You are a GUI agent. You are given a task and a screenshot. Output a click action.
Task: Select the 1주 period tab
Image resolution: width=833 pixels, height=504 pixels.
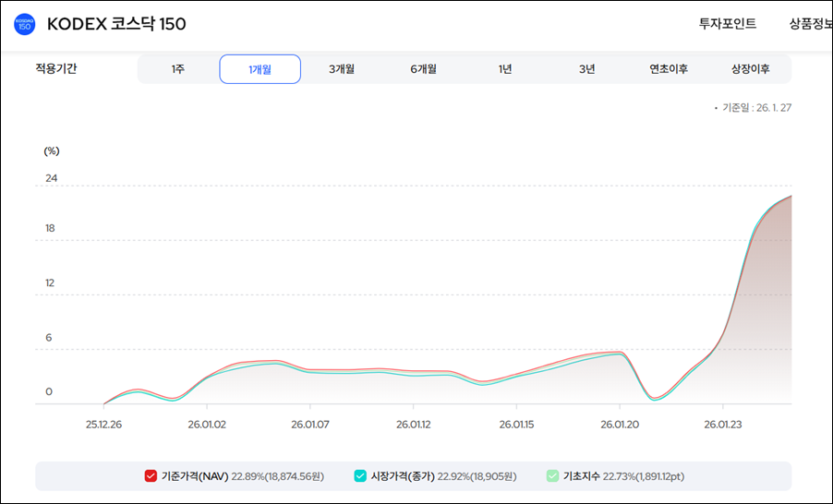pos(178,69)
